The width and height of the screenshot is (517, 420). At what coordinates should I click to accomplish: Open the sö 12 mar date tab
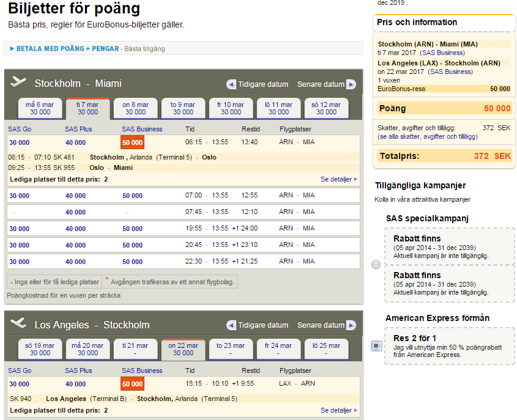pyautogui.click(x=327, y=108)
